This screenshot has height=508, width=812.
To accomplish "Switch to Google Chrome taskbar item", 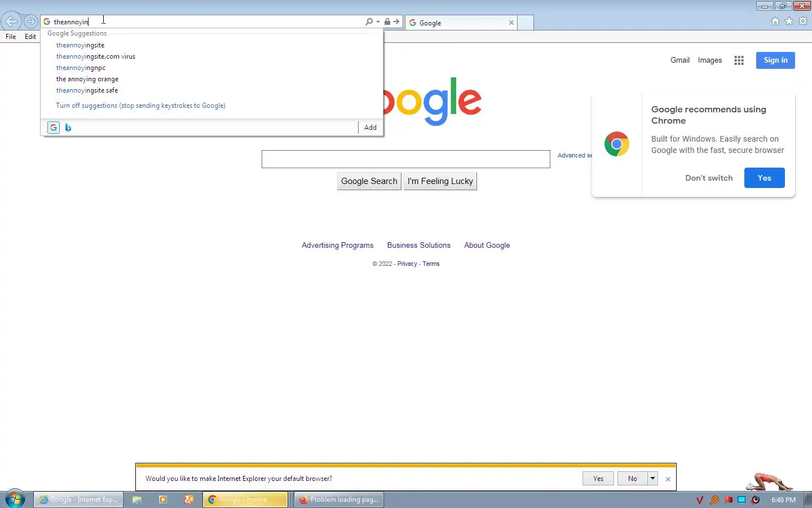I will (245, 500).
